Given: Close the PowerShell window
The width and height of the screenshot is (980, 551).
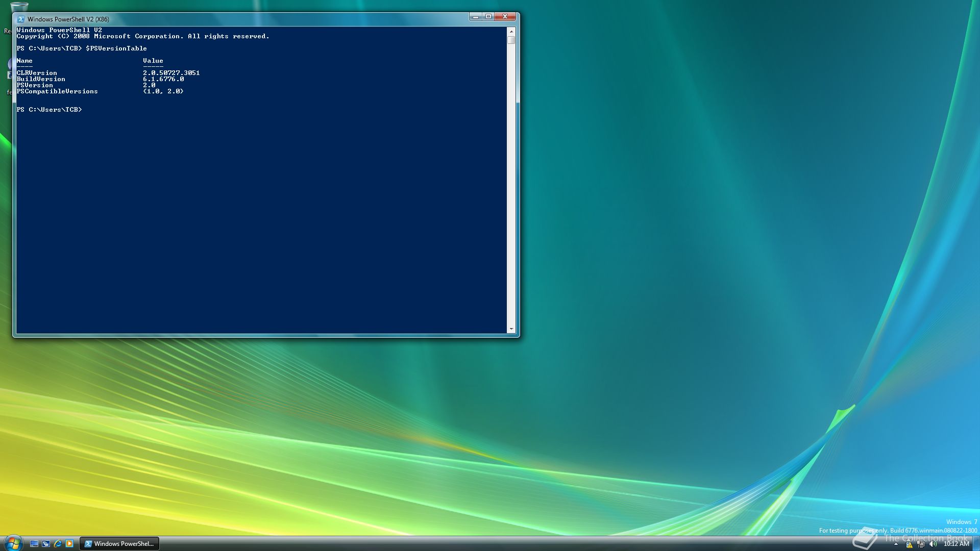Looking at the screenshot, I should click(505, 16).
